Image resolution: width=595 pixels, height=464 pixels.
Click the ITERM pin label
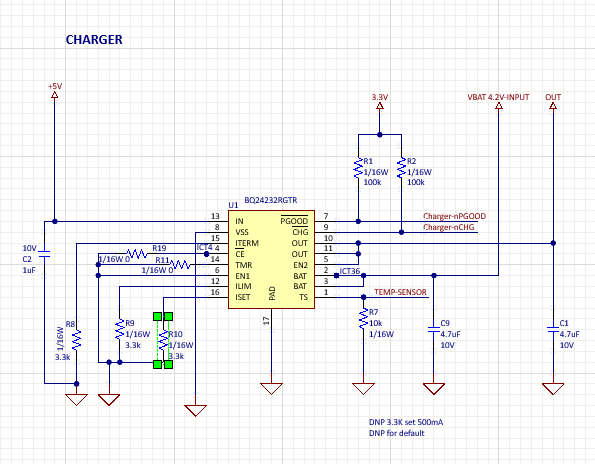[247, 243]
